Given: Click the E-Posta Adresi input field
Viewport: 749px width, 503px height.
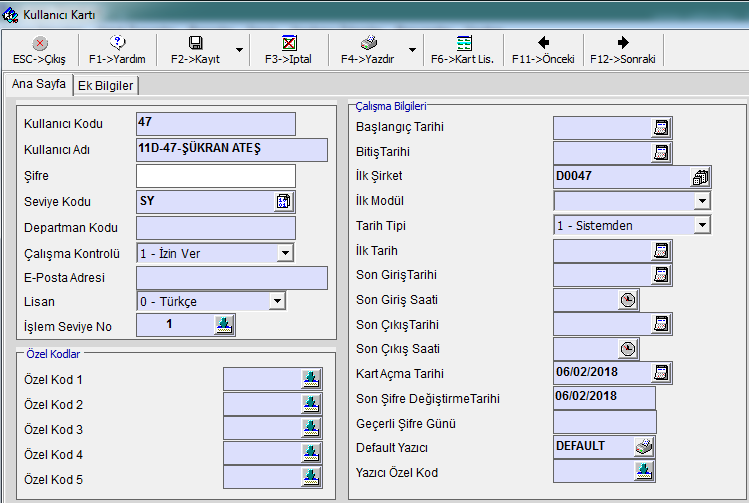Looking at the screenshot, I should 231,278.
